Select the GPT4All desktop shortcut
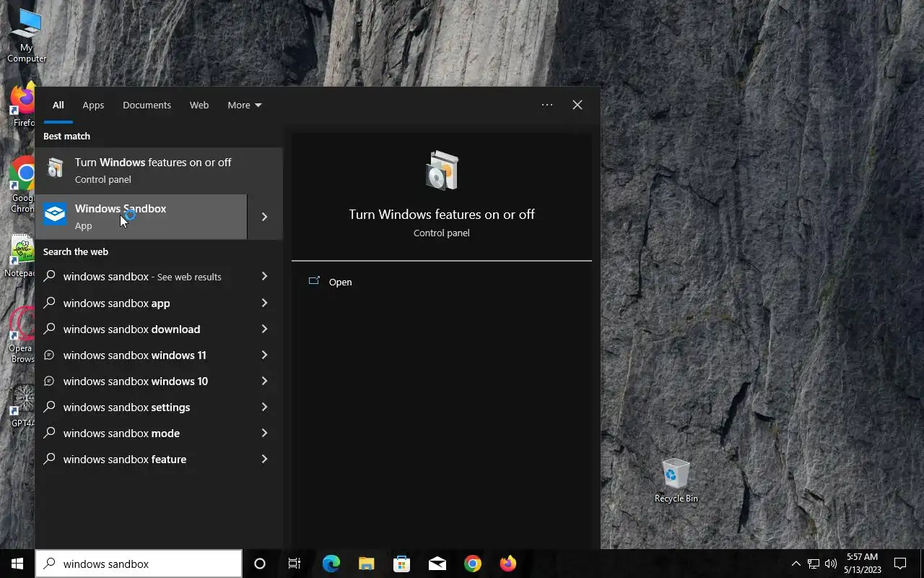The image size is (924, 578). (x=23, y=406)
